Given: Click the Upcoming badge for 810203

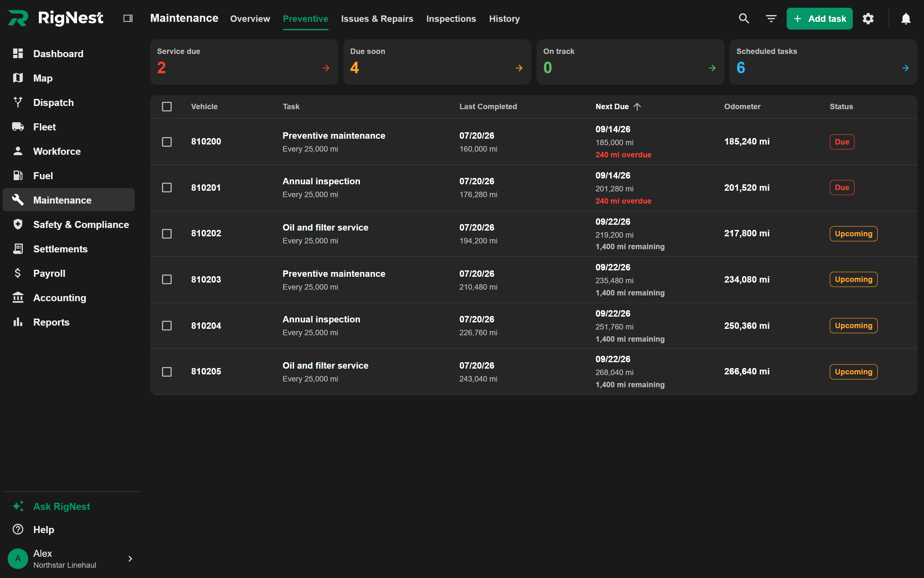Looking at the screenshot, I should (x=853, y=279).
